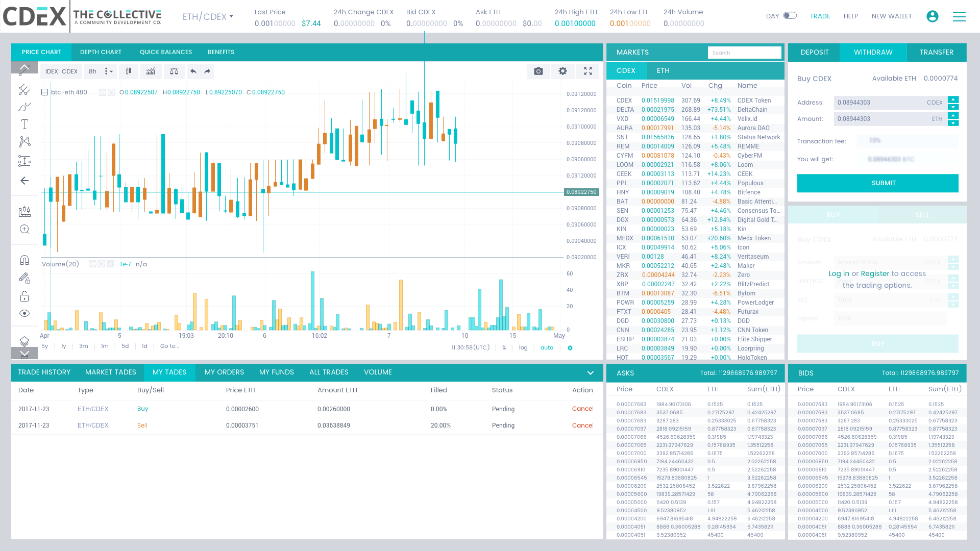Image resolution: width=980 pixels, height=551 pixels.
Task: Cancel the pending Buy order
Action: tap(582, 409)
